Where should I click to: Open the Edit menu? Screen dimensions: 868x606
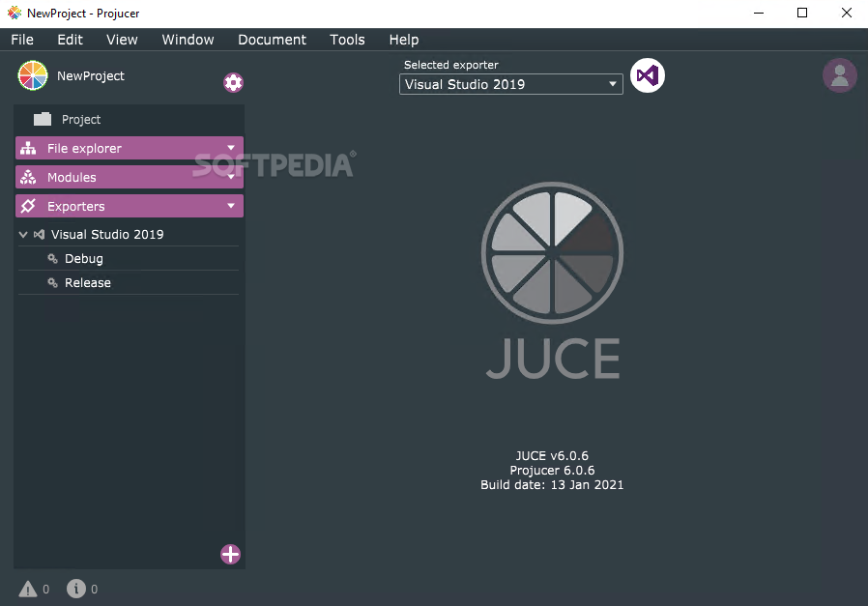pyautogui.click(x=70, y=40)
